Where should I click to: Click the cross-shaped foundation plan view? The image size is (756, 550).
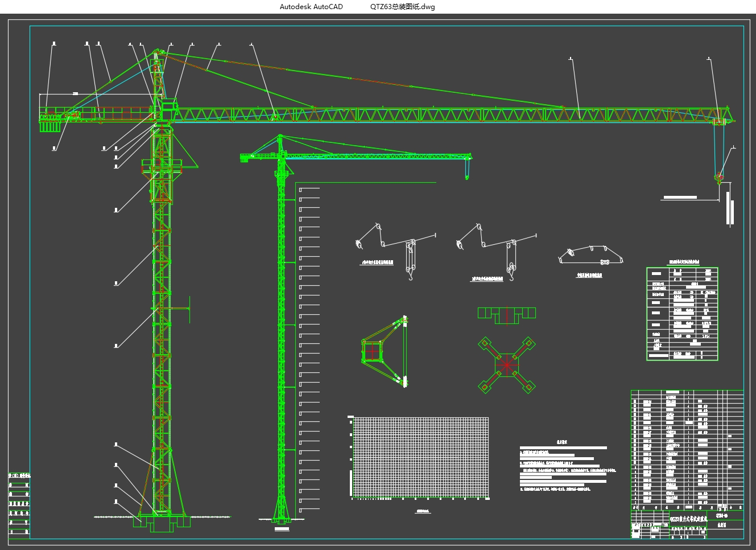coord(506,364)
